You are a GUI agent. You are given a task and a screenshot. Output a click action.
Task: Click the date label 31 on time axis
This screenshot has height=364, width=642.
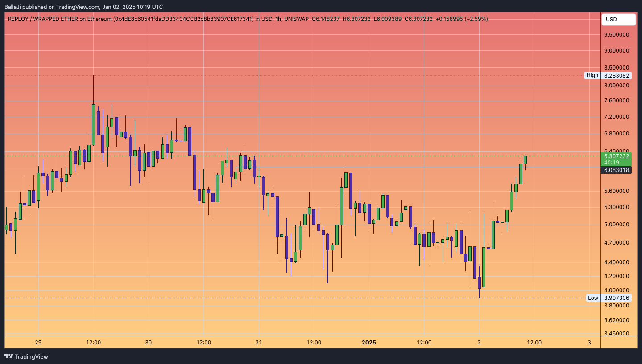tap(259, 343)
